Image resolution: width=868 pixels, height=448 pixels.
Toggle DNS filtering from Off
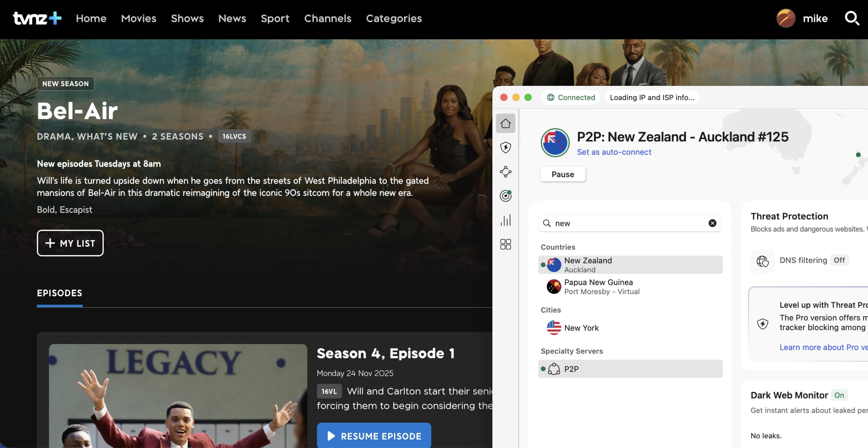pos(840,260)
